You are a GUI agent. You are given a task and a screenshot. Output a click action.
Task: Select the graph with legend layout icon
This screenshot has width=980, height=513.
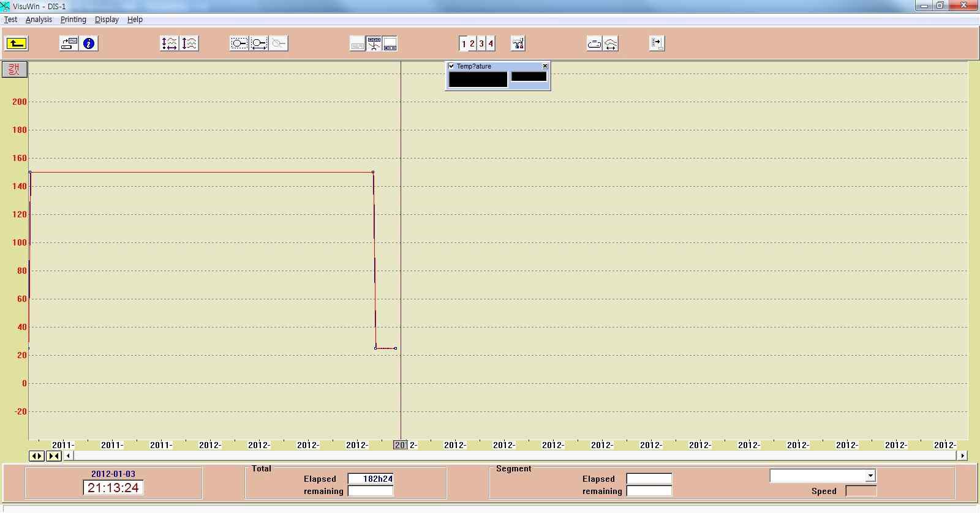pyautogui.click(x=374, y=43)
